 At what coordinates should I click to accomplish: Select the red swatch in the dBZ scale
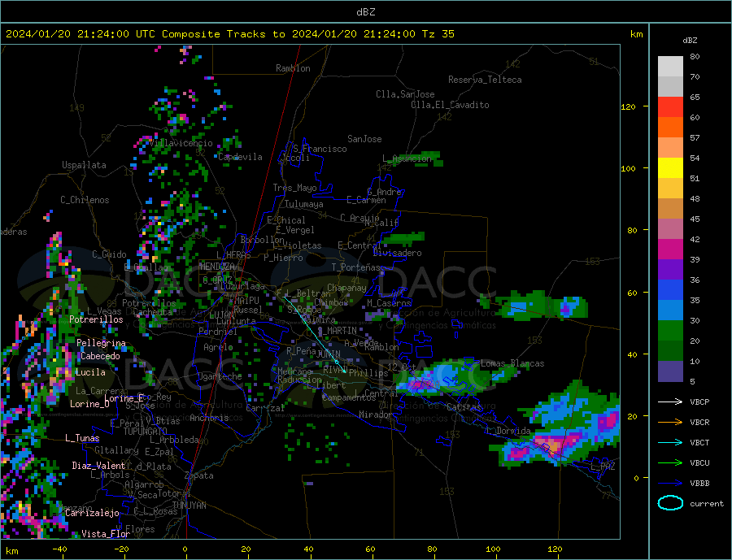coord(670,106)
